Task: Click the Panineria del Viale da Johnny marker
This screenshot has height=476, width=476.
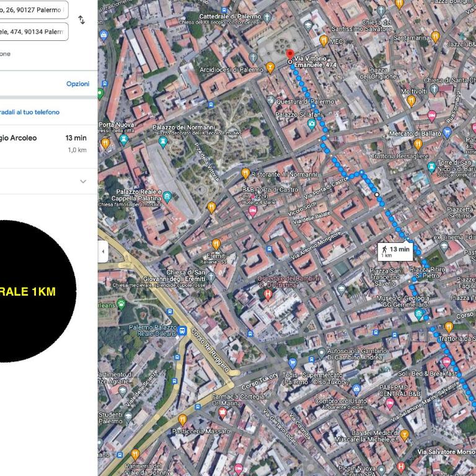Action: pyautogui.click(x=135, y=455)
